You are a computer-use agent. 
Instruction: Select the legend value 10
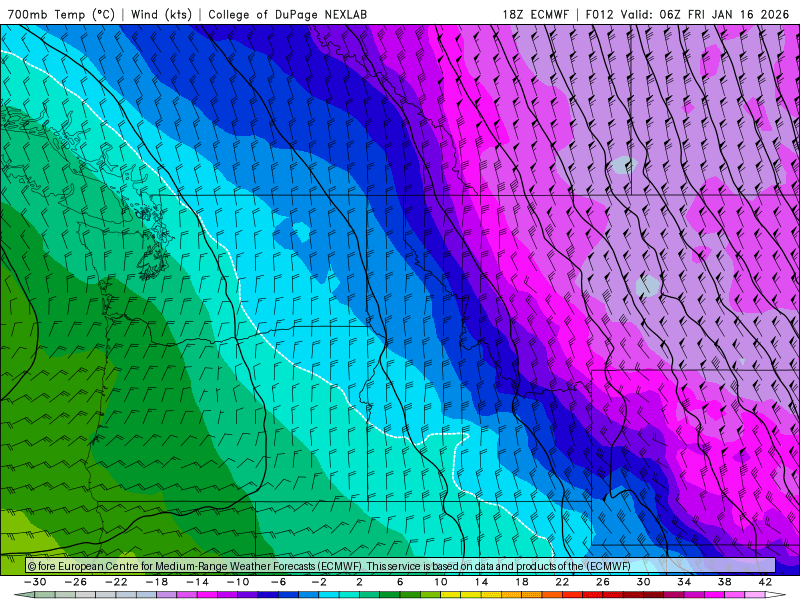pos(441,582)
